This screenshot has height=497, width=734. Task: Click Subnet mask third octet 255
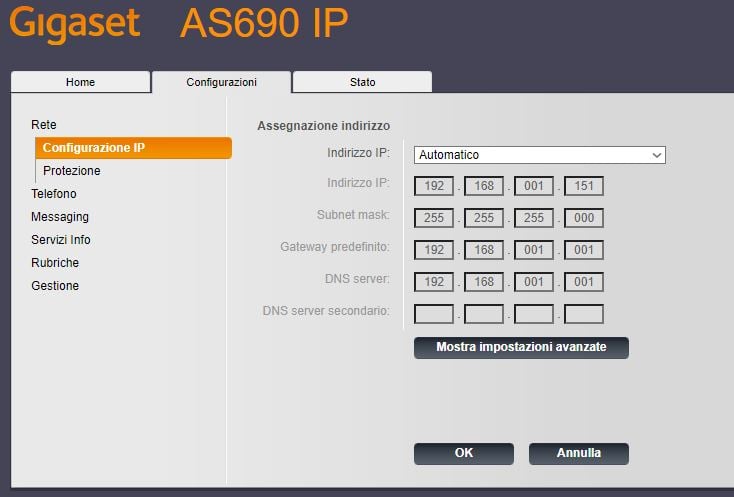click(x=534, y=218)
